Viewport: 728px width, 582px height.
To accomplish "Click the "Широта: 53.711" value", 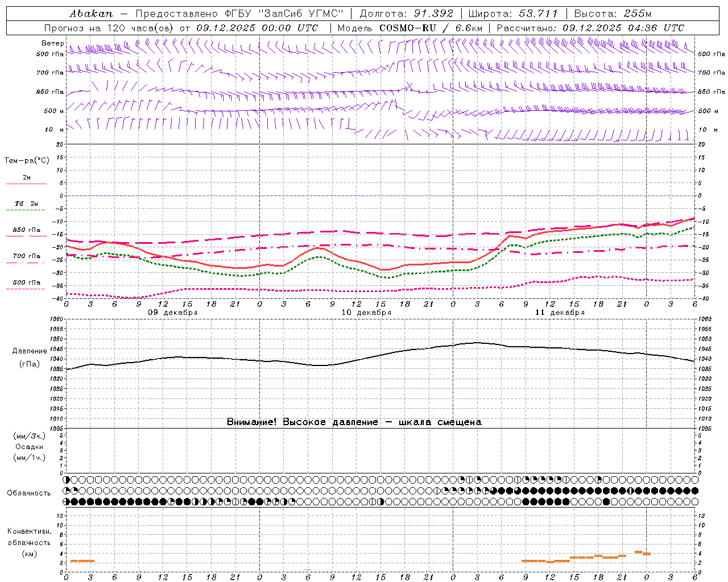I will [x=514, y=14].
